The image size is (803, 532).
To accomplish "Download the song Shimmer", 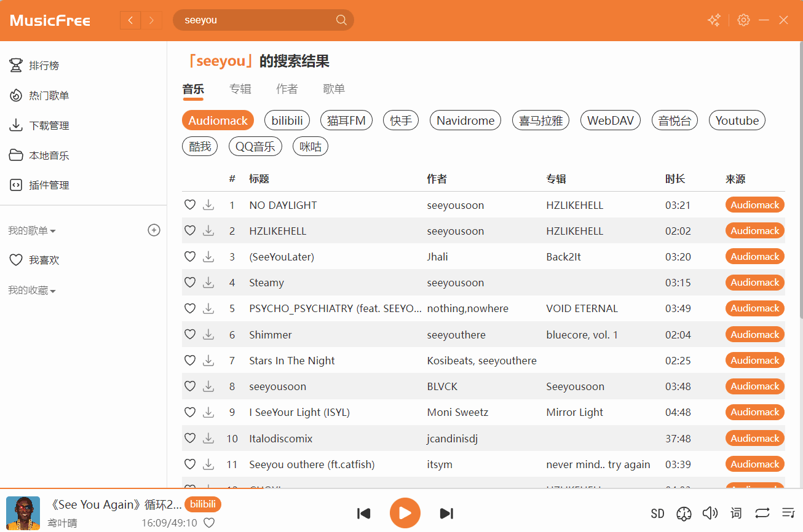I will pyautogui.click(x=208, y=334).
